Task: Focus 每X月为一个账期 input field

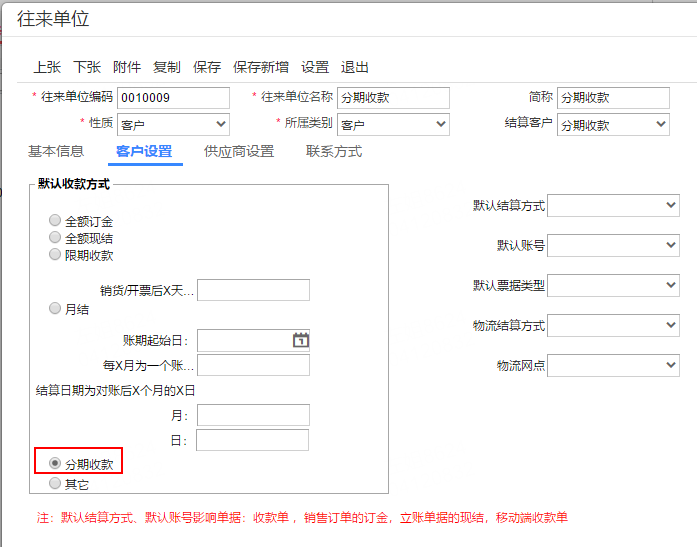Action: point(253,365)
